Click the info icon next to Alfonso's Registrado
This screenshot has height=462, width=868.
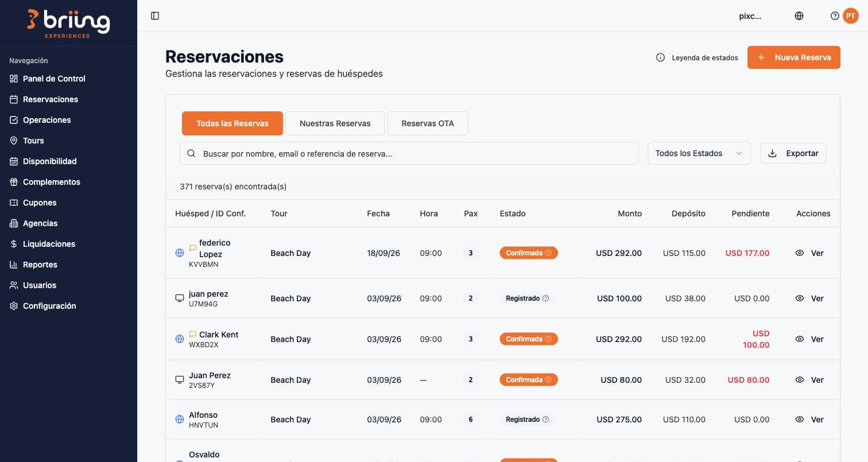pyautogui.click(x=546, y=420)
